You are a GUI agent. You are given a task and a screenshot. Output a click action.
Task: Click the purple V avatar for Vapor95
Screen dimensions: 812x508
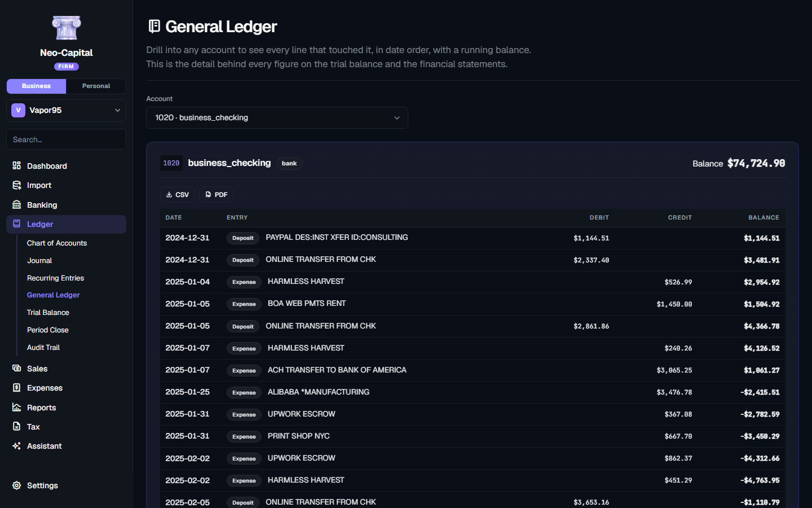18,110
